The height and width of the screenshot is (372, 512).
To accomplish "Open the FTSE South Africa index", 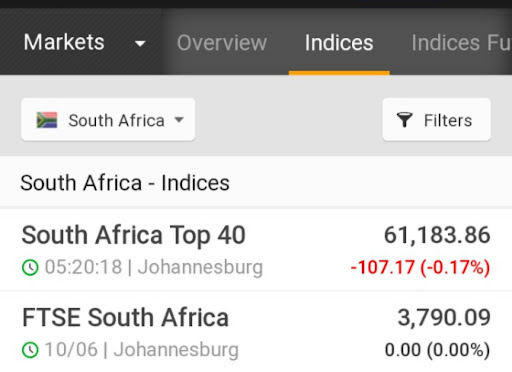I will (x=125, y=317).
